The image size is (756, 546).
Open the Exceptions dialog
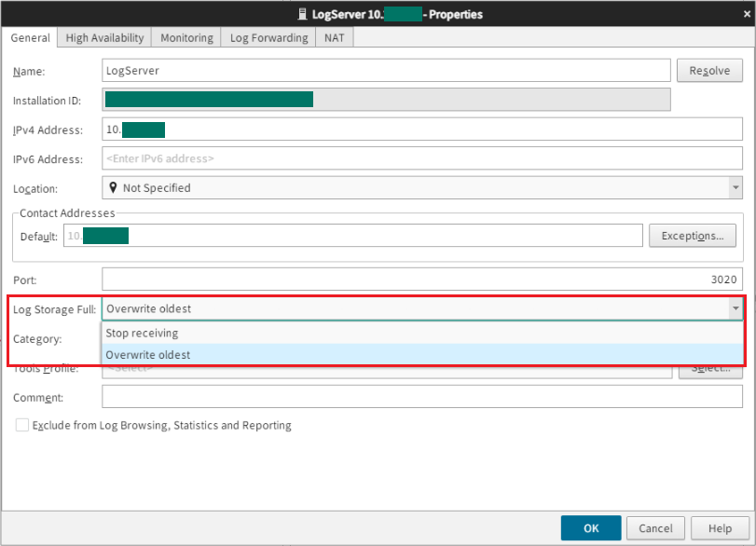[x=692, y=235]
